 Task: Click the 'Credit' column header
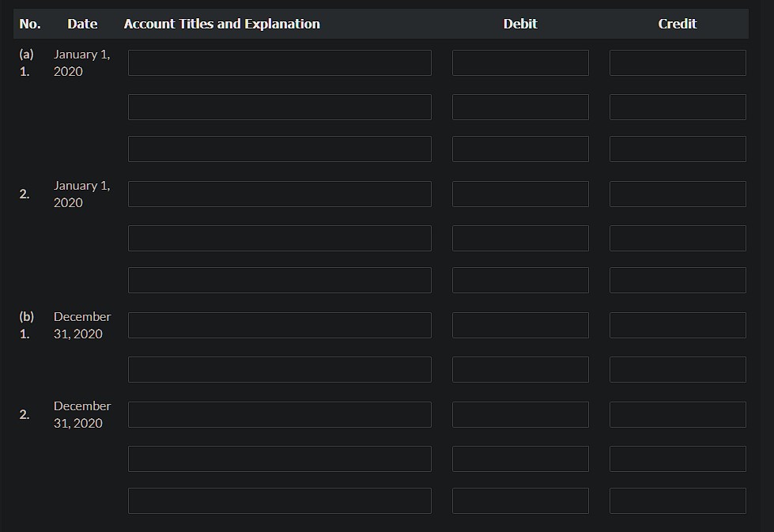coord(678,24)
